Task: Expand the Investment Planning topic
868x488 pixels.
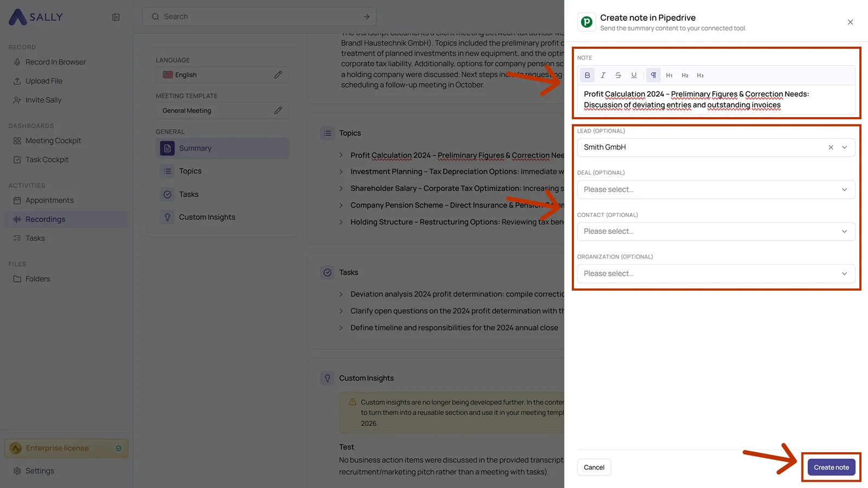Action: 341,172
